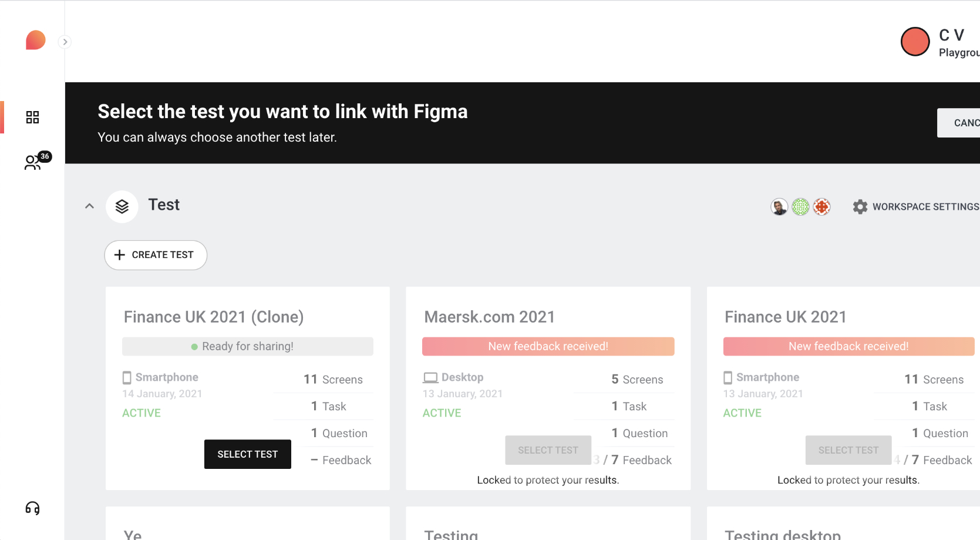Click the red patterned member avatar
This screenshot has width=980, height=540.
(821, 207)
